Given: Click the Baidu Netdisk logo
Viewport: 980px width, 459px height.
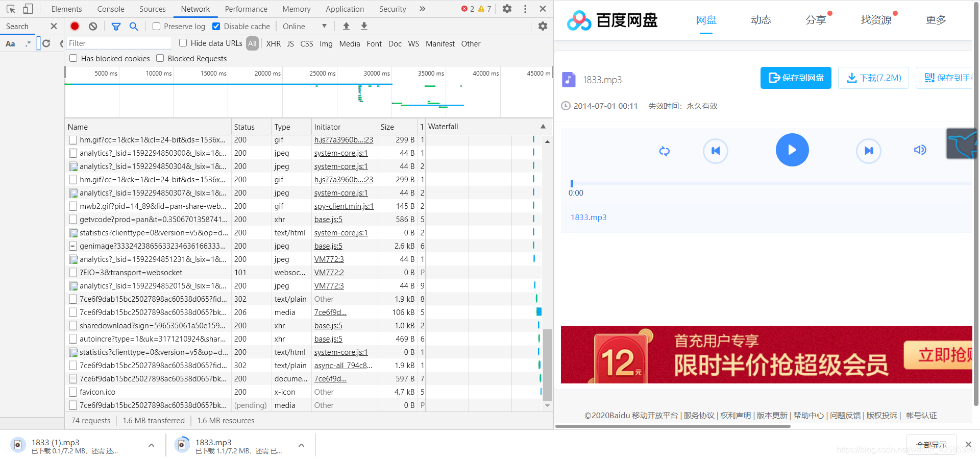Looking at the screenshot, I should click(612, 20).
